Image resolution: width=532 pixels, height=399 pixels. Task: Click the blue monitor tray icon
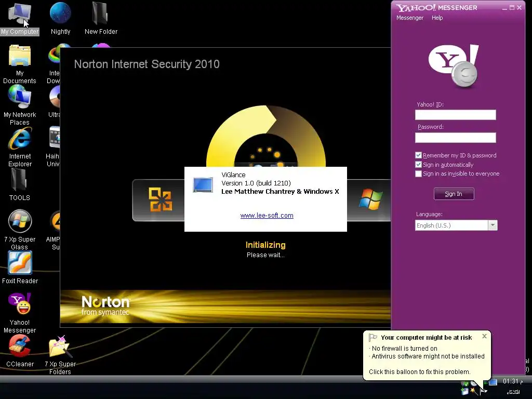[493, 382]
